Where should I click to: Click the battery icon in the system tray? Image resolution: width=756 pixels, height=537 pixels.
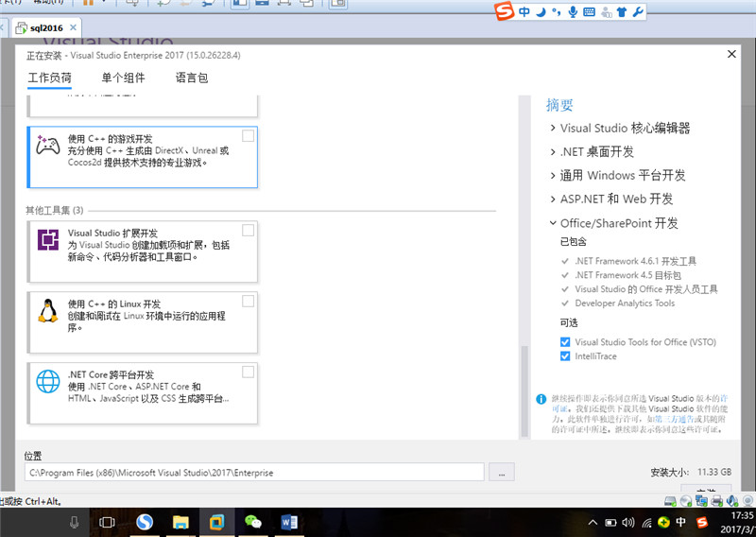tap(610, 523)
